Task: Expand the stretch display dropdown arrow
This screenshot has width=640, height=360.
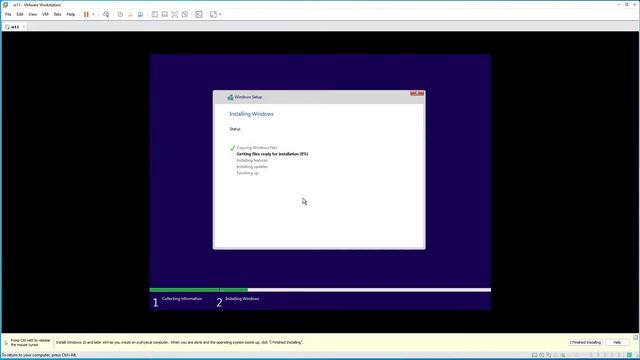Action: coord(220,14)
